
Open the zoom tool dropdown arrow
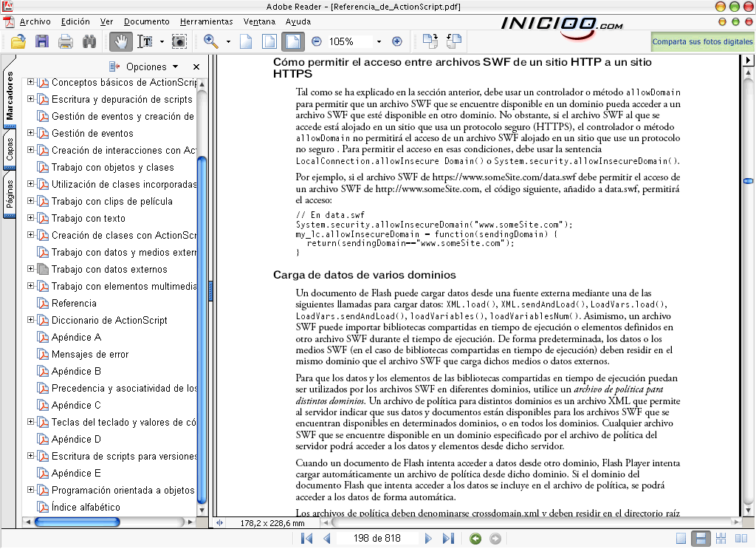pyautogui.click(x=228, y=42)
